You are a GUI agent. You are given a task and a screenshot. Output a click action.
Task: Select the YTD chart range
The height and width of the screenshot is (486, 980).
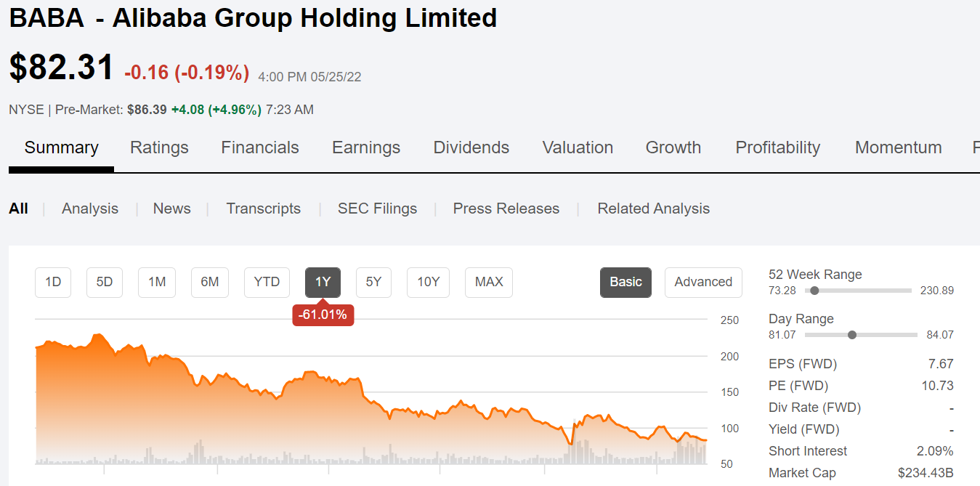coord(267,283)
